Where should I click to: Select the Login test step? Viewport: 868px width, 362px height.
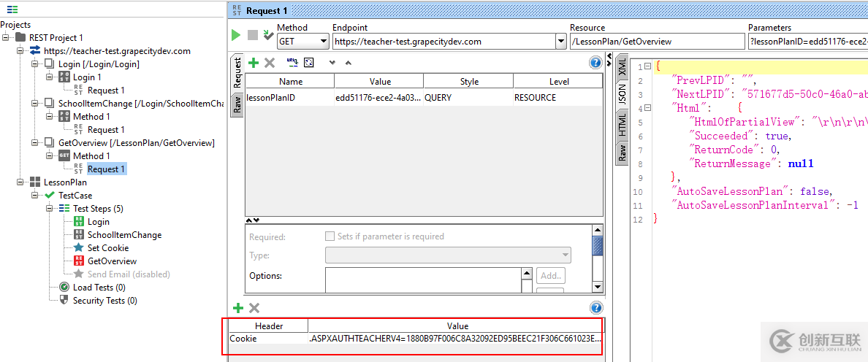tap(99, 222)
